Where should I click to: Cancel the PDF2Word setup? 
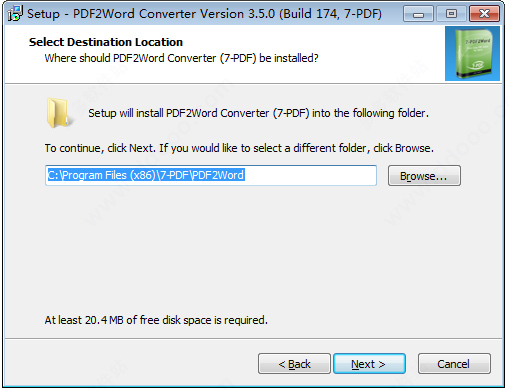point(454,364)
